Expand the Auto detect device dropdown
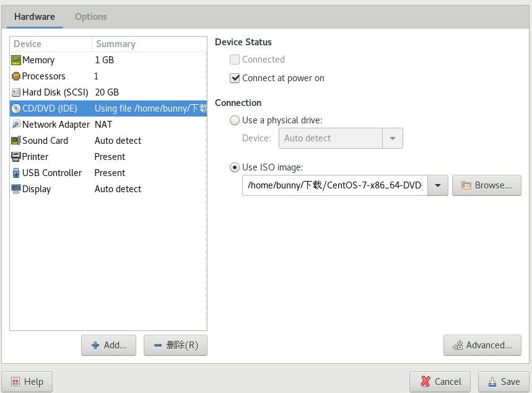532x393 pixels. pos(393,138)
